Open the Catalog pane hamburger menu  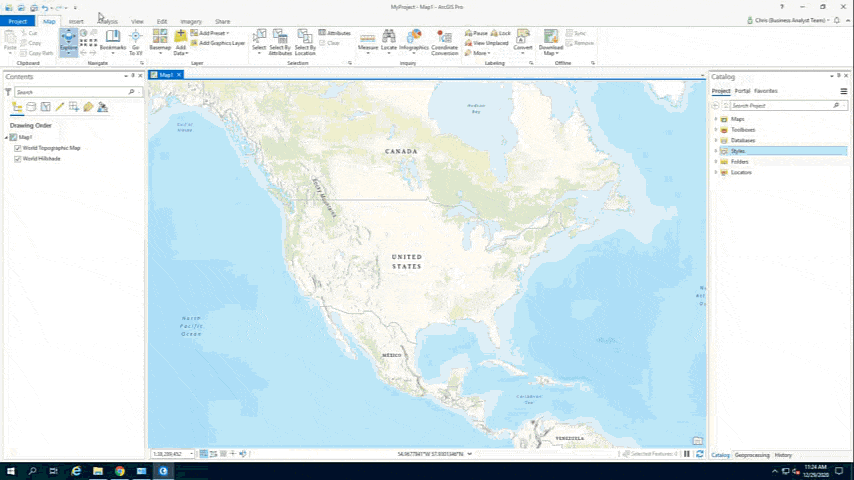point(844,91)
